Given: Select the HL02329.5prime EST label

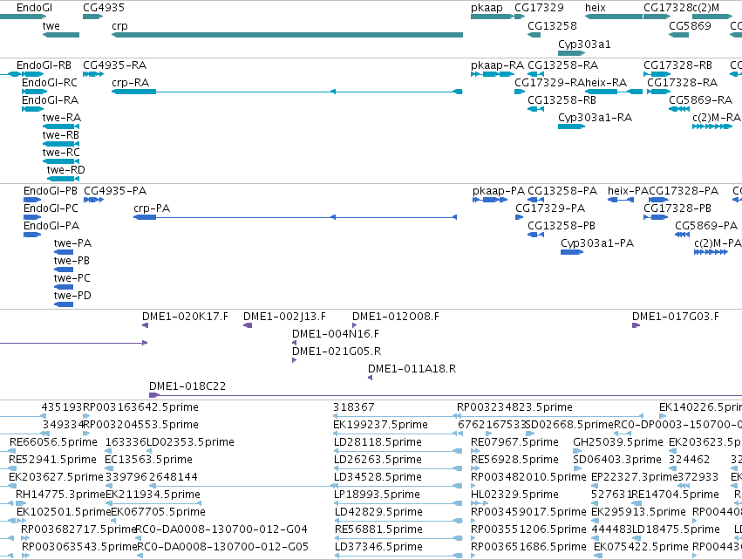Looking at the screenshot, I should click(x=514, y=495).
